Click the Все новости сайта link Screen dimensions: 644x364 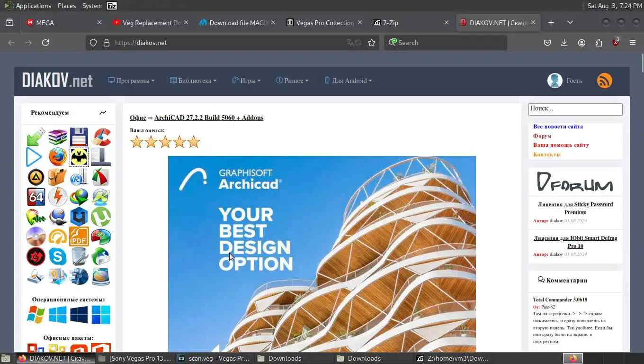(x=558, y=127)
